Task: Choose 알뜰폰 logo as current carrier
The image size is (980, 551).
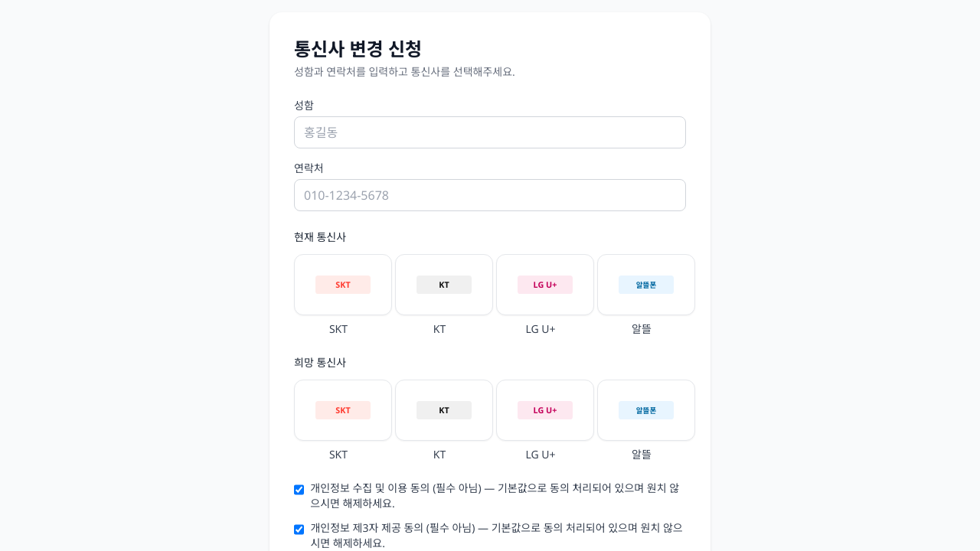Action: click(646, 285)
